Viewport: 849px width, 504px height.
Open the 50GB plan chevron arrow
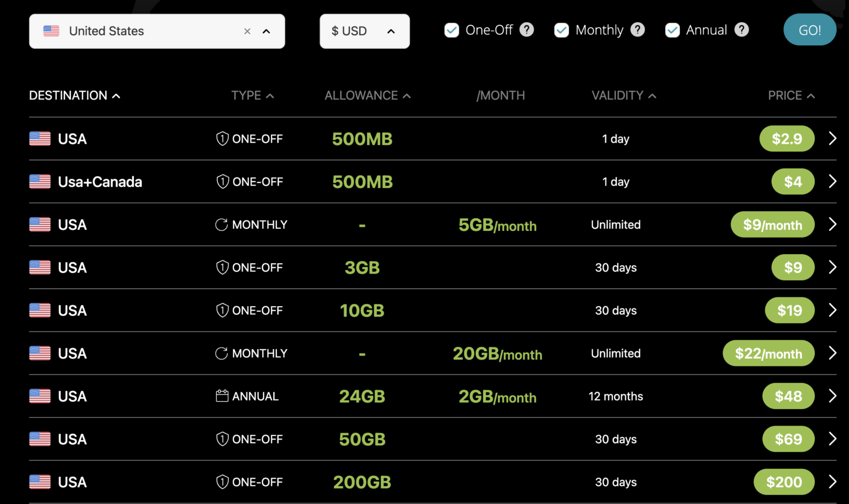click(832, 439)
